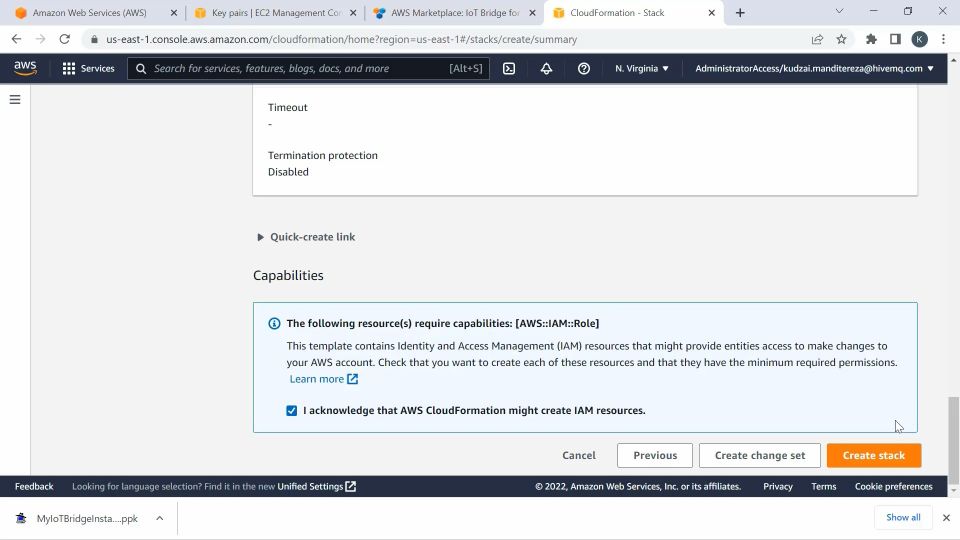Open the left navigation hamburger menu
This screenshot has height=540, width=960.
(x=15, y=99)
